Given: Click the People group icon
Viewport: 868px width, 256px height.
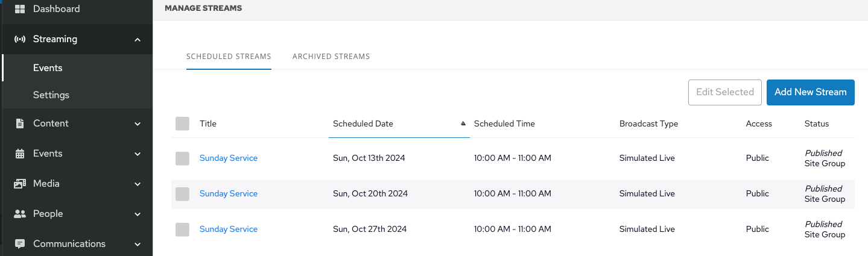Looking at the screenshot, I should (20, 214).
